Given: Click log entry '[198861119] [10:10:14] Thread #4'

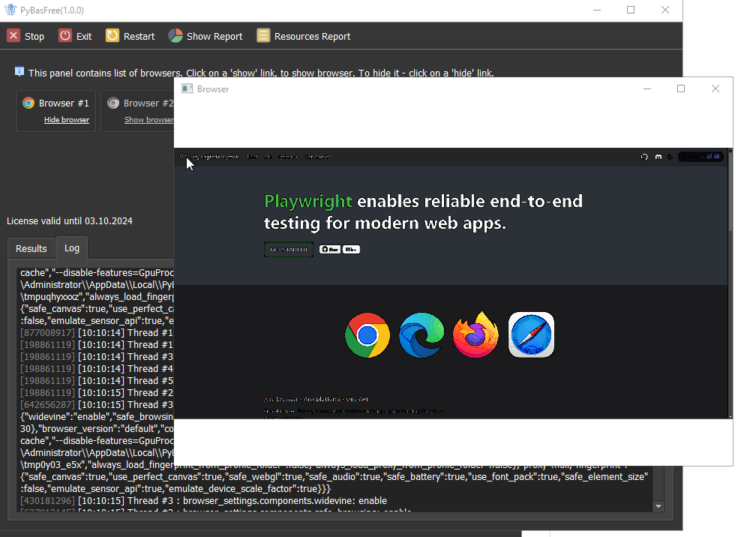Looking at the screenshot, I should [97, 368].
